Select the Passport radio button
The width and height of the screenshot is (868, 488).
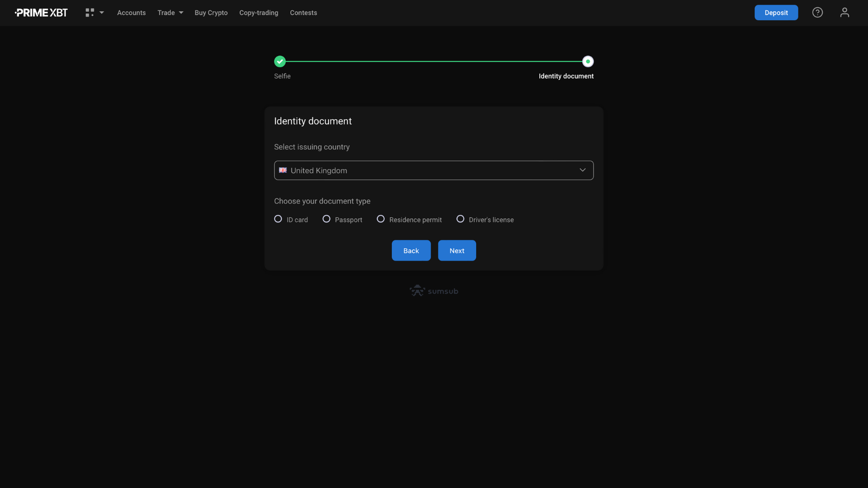point(327,220)
